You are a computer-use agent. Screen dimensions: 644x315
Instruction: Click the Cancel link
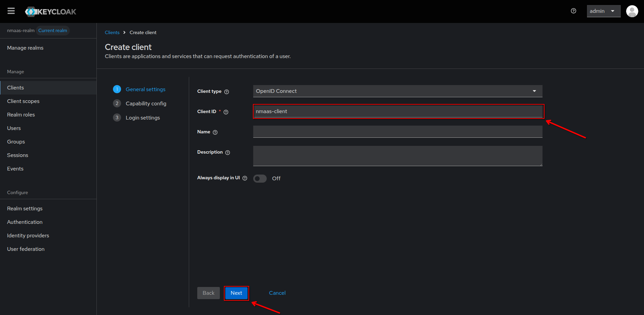click(277, 293)
